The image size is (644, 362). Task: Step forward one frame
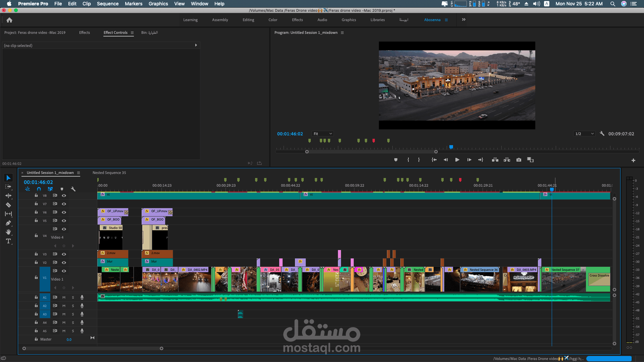coord(469,160)
